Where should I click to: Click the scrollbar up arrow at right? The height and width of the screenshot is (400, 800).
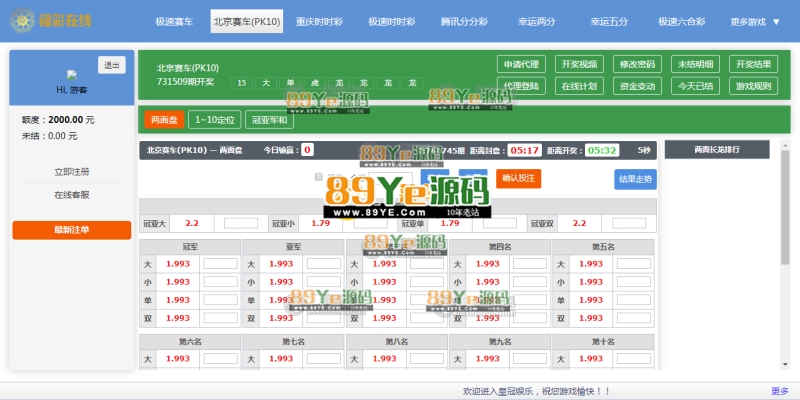coord(785,145)
